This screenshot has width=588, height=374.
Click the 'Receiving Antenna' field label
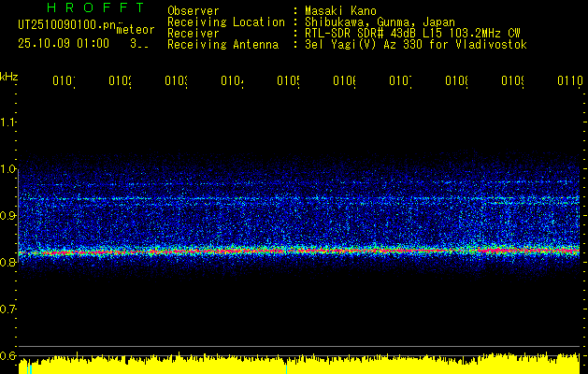click(222, 45)
